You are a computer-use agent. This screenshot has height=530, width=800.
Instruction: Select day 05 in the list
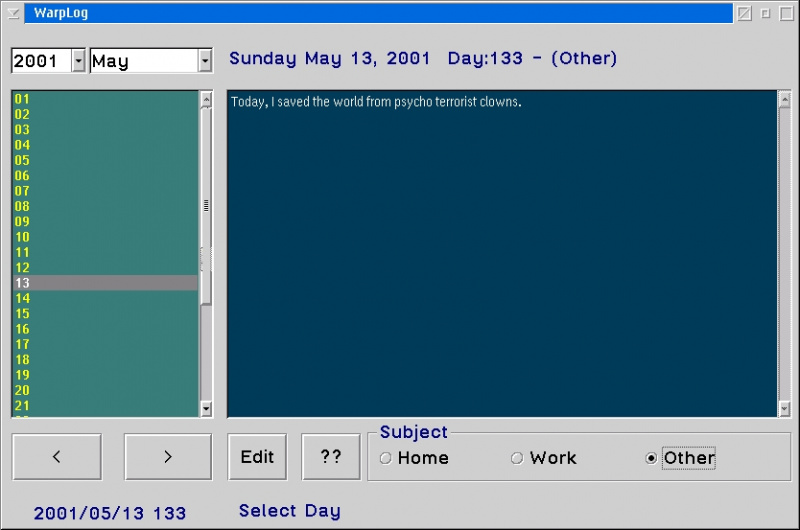[x=105, y=160]
